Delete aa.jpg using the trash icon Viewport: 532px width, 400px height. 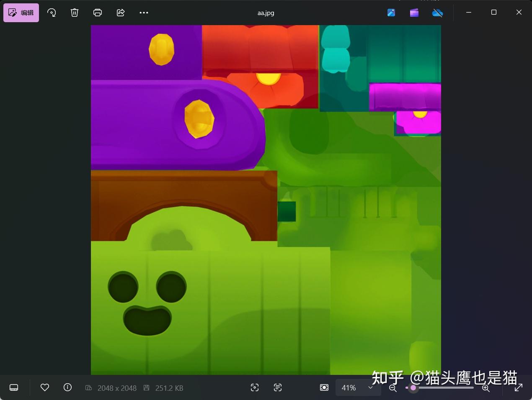click(75, 13)
